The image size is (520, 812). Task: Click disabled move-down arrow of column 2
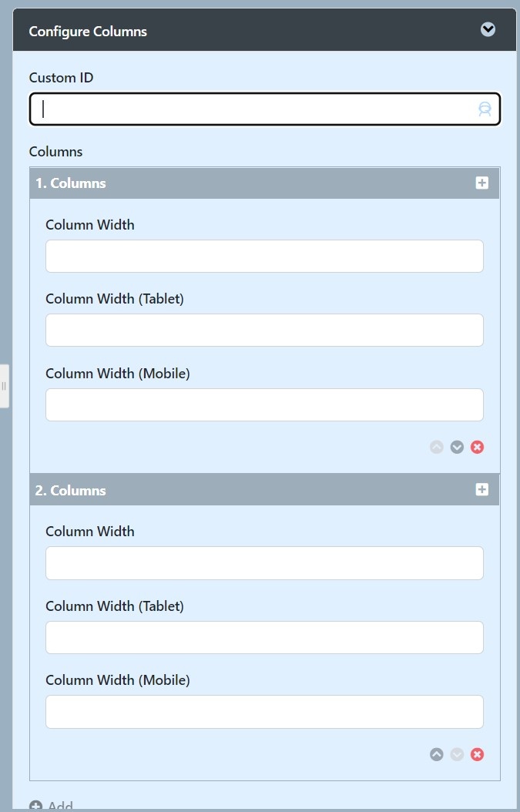point(457,754)
